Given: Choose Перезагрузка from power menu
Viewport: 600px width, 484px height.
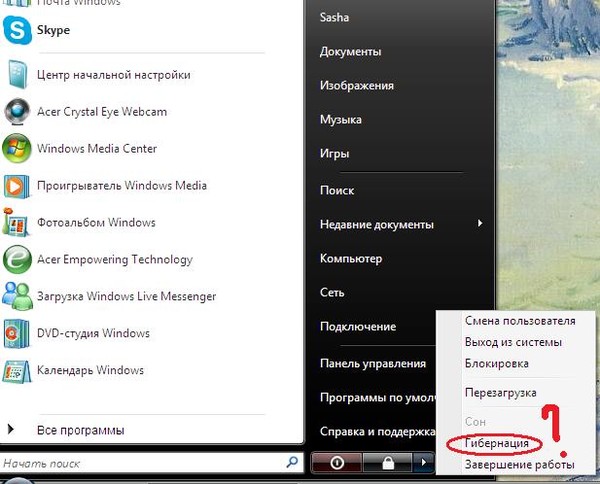Looking at the screenshot, I should [x=501, y=393].
